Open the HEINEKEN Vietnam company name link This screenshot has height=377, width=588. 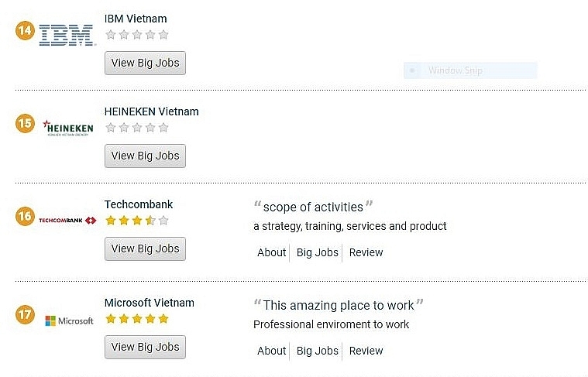[x=151, y=111]
